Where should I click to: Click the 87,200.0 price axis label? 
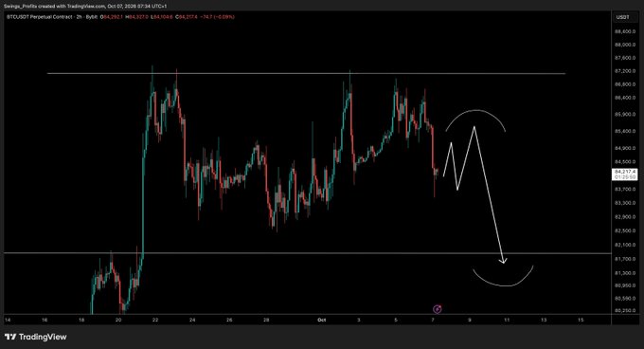(625, 71)
